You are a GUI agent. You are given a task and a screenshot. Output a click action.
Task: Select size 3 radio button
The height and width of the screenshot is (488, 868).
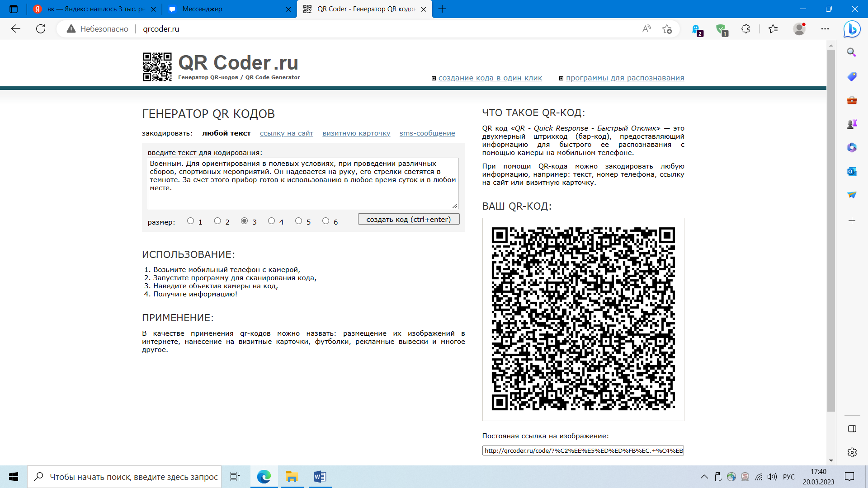pyautogui.click(x=245, y=221)
